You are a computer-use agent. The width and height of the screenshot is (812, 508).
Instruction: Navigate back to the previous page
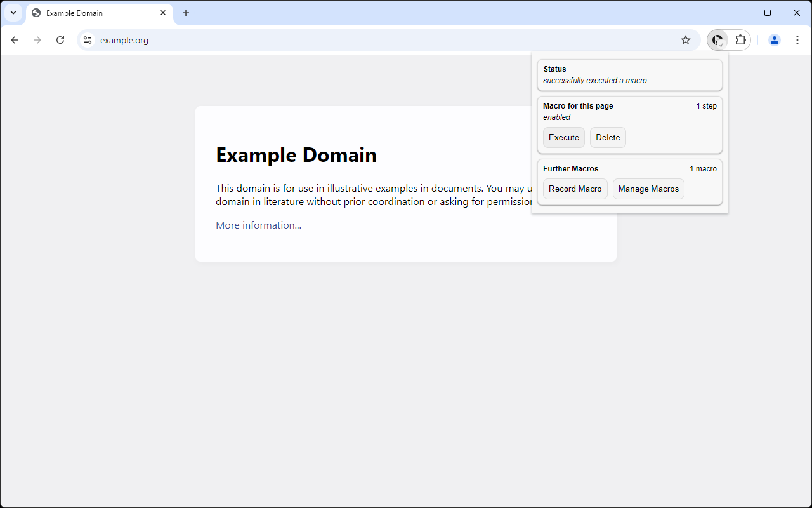coord(15,39)
